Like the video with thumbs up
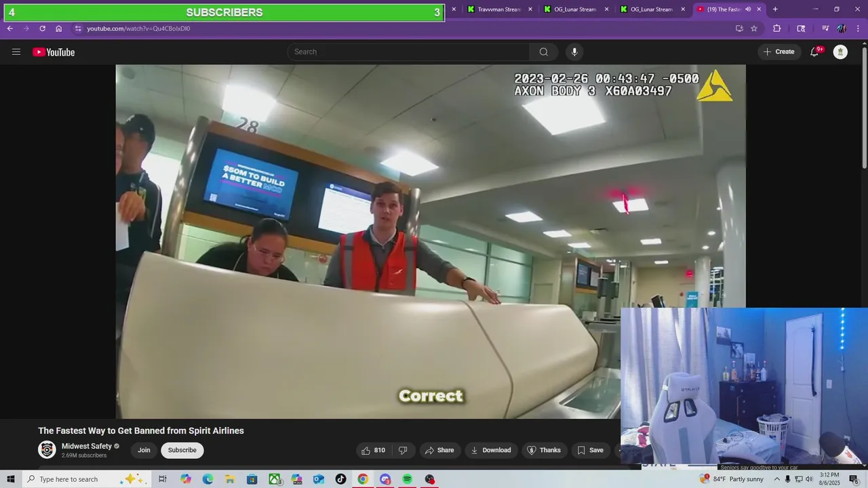The image size is (868, 488). click(373, 450)
